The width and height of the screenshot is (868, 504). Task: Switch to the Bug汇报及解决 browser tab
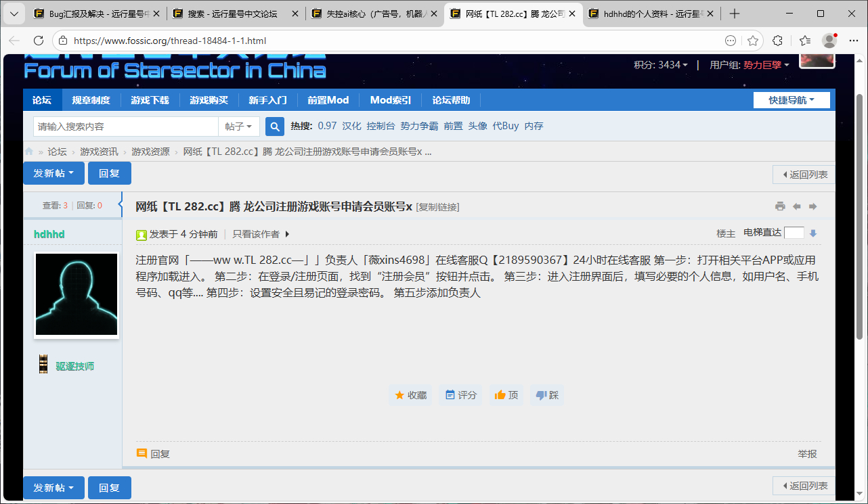point(95,14)
